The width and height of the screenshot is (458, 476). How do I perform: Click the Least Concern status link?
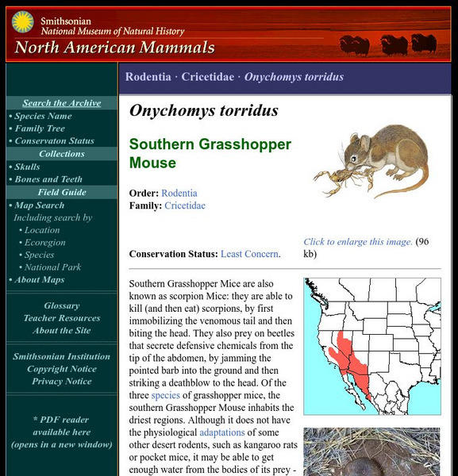click(x=249, y=254)
